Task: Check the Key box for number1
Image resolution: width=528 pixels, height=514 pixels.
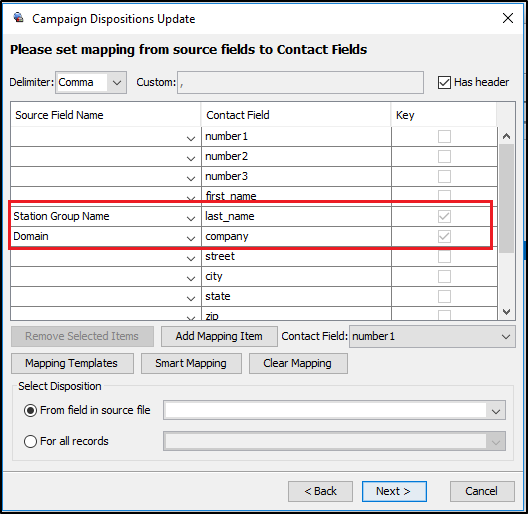Action: point(444,137)
